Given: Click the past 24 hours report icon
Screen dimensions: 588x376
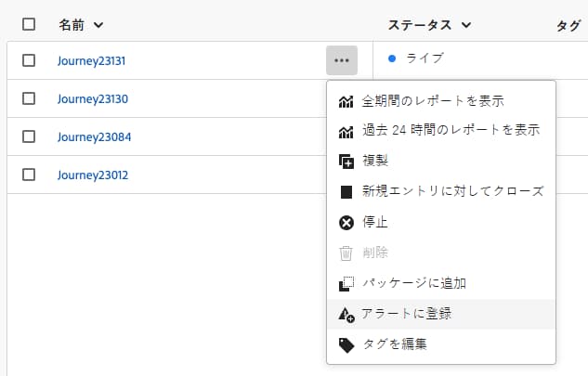Looking at the screenshot, I should (x=346, y=131).
